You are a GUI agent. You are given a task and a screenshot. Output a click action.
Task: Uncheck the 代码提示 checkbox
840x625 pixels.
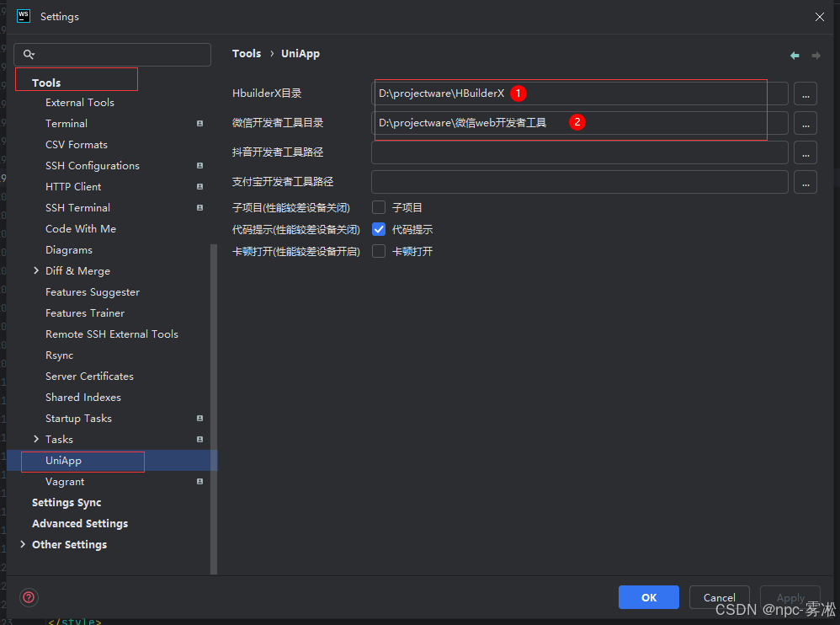(379, 229)
